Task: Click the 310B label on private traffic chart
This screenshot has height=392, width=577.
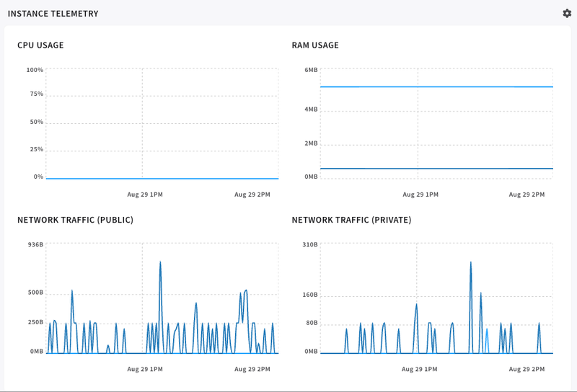Action: click(x=310, y=244)
